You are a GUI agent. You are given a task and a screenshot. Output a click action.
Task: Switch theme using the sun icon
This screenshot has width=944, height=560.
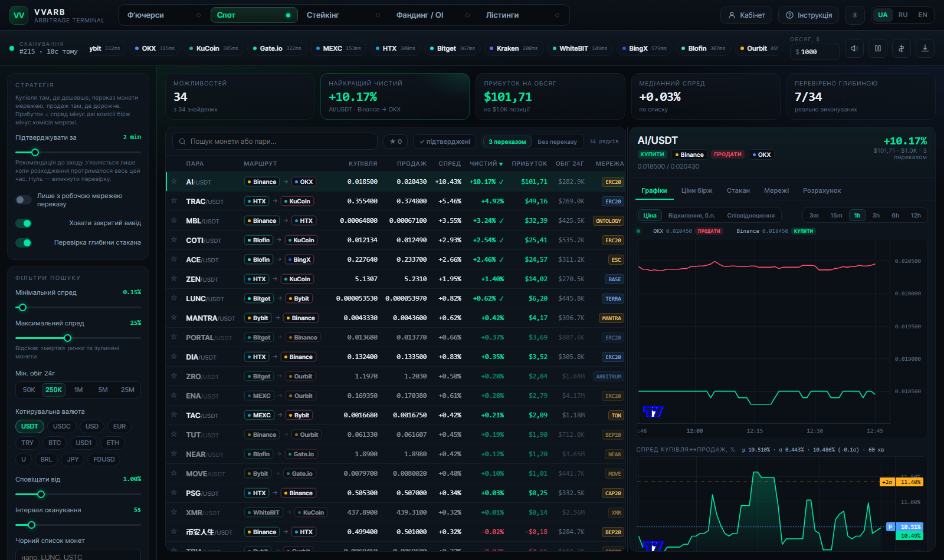click(x=855, y=15)
